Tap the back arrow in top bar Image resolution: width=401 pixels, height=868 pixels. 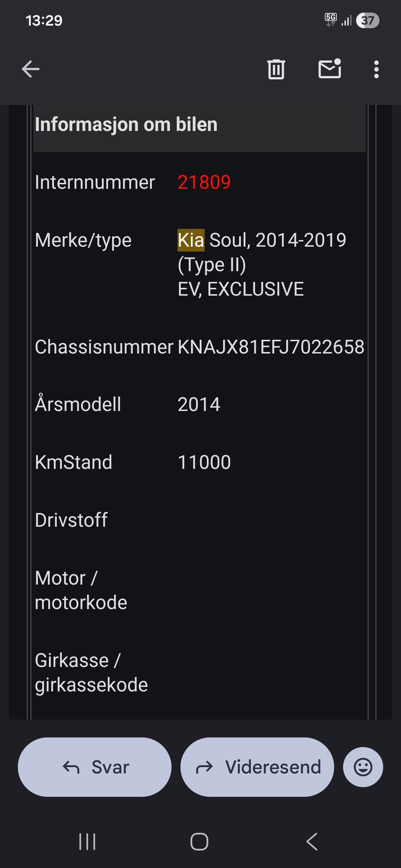click(30, 69)
